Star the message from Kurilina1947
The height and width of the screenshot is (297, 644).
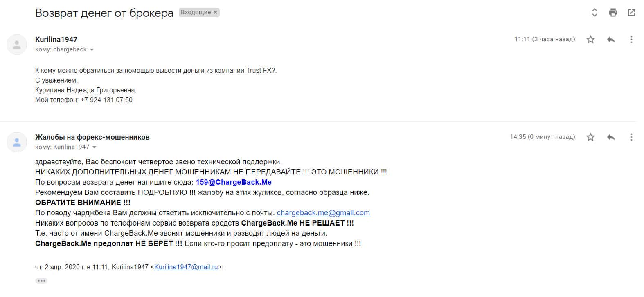tap(590, 39)
